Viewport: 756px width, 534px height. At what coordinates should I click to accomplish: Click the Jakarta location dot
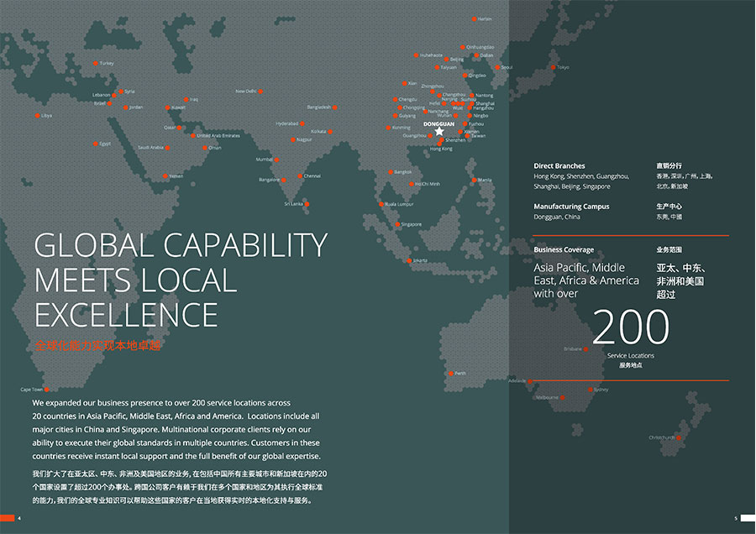tap(408, 260)
